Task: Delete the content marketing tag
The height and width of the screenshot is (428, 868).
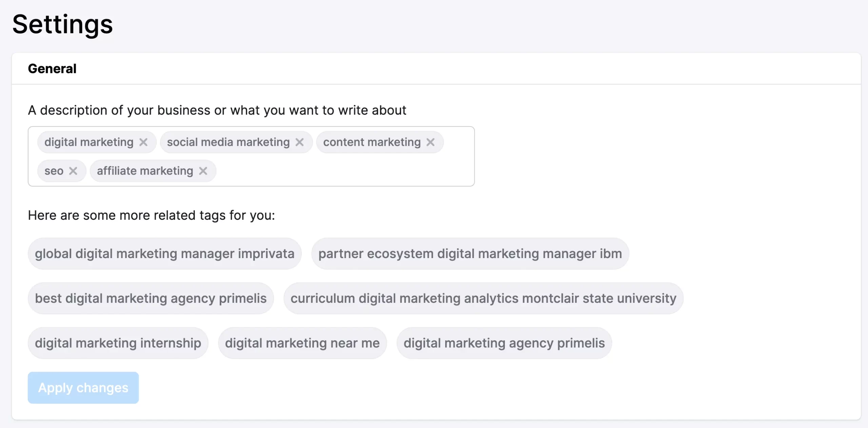Action: click(430, 142)
